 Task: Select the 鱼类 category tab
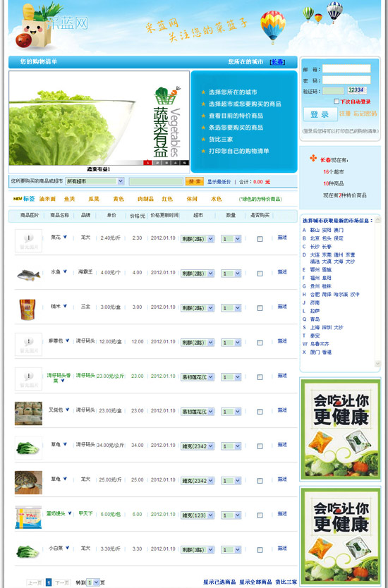pos(69,199)
